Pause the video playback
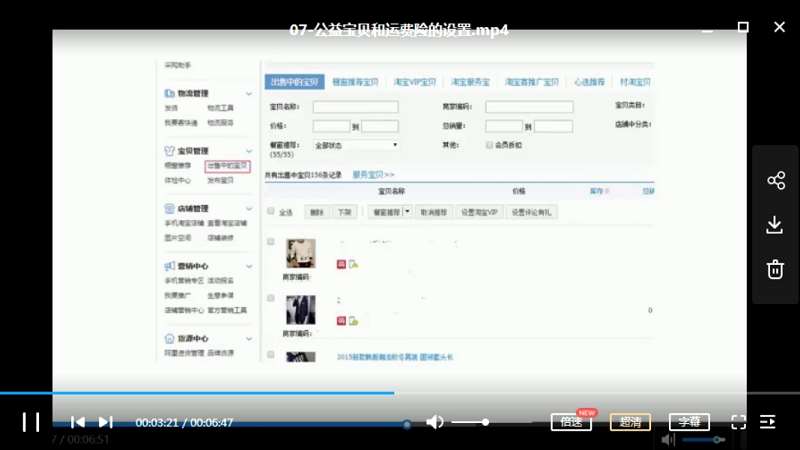The width and height of the screenshot is (800, 450). (x=31, y=422)
